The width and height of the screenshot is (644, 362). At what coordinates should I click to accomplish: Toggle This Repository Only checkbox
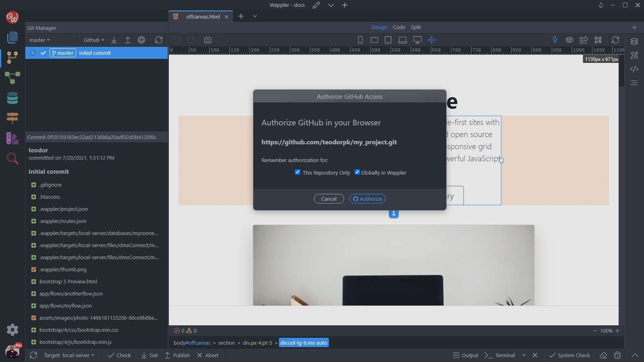pyautogui.click(x=297, y=172)
